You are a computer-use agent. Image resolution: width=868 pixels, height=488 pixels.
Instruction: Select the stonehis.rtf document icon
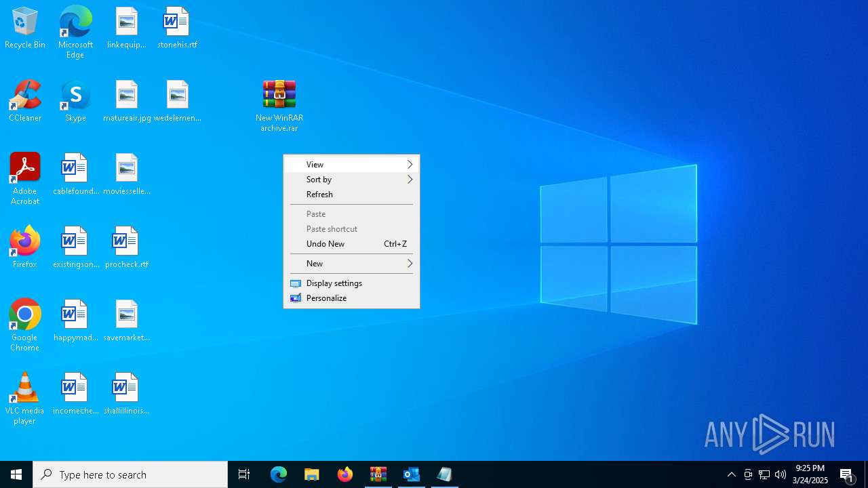click(177, 28)
